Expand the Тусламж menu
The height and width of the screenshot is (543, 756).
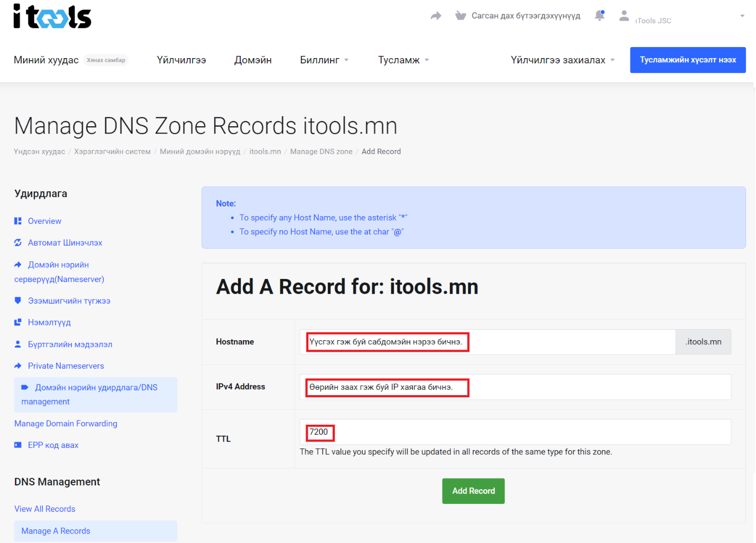click(x=403, y=60)
